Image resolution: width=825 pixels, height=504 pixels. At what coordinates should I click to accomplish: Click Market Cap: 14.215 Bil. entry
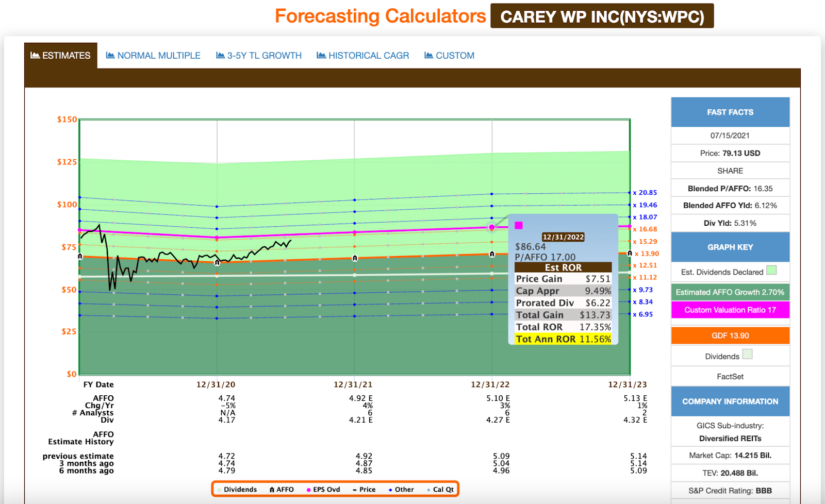[x=730, y=456]
